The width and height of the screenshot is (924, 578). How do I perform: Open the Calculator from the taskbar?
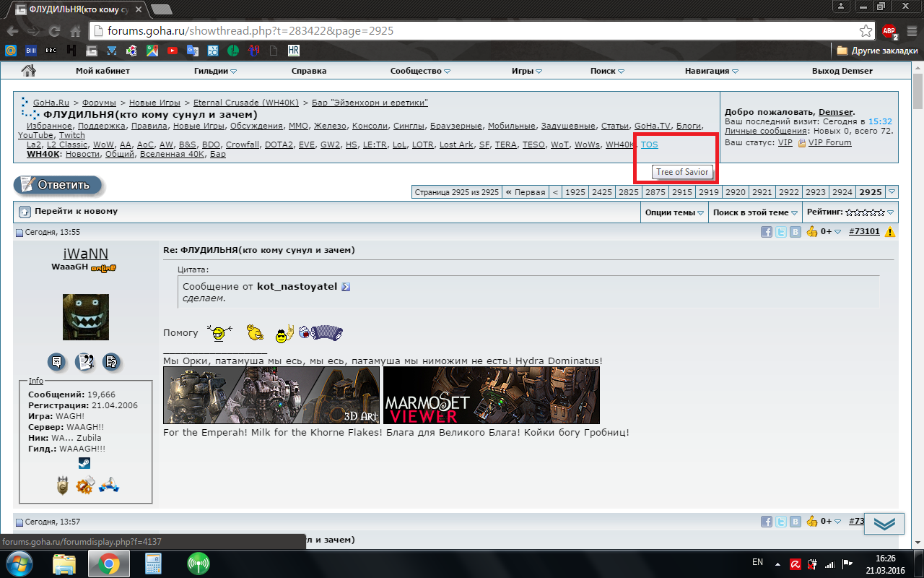(x=153, y=563)
